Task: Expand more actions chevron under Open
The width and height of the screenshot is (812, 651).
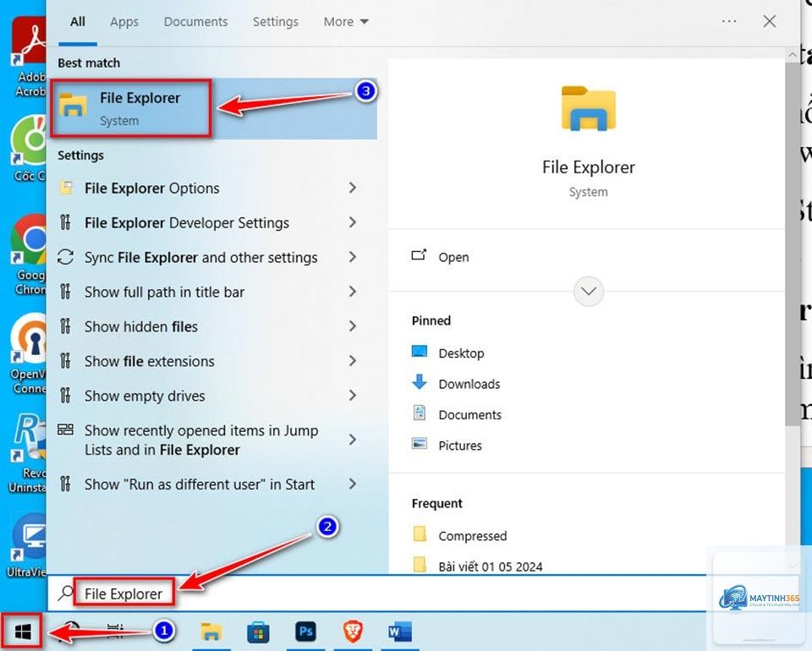Action: point(589,292)
